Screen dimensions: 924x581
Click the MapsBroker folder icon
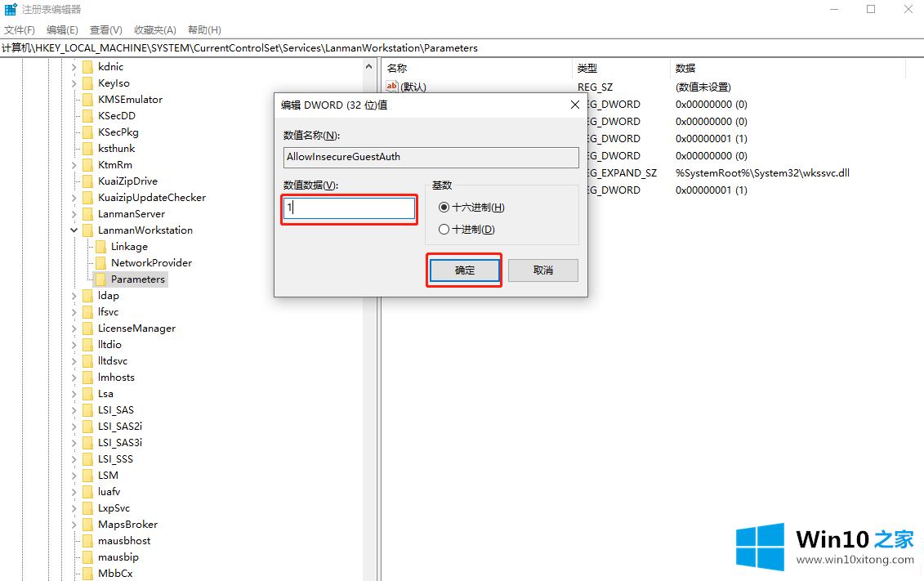[x=87, y=525]
